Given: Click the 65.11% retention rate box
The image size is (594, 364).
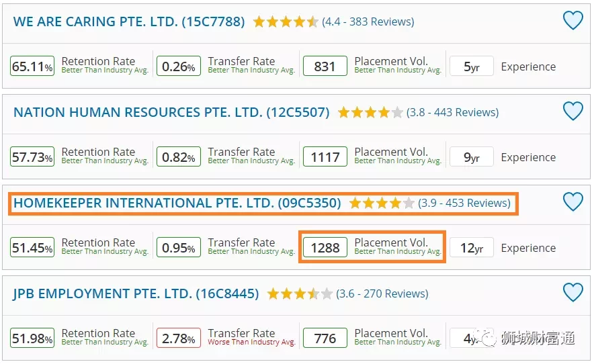Looking at the screenshot, I should tap(32, 66).
